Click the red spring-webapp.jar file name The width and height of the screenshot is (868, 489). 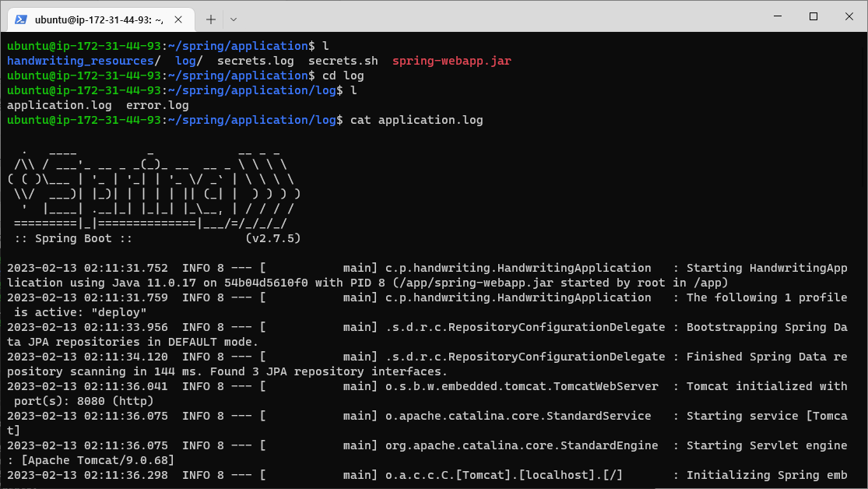pyautogui.click(x=452, y=61)
